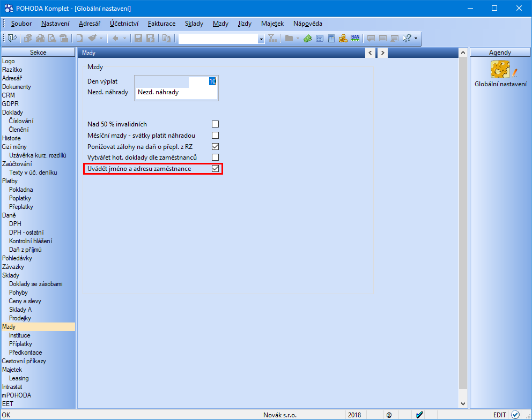Select the mPOHODA section
Viewport: 532px width, 420px height.
pyautogui.click(x=16, y=395)
